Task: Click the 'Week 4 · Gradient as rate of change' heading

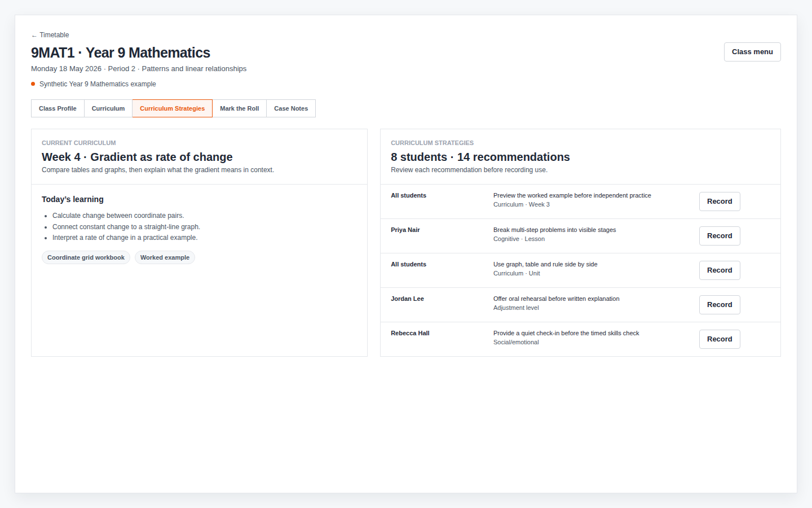Action: click(x=137, y=157)
